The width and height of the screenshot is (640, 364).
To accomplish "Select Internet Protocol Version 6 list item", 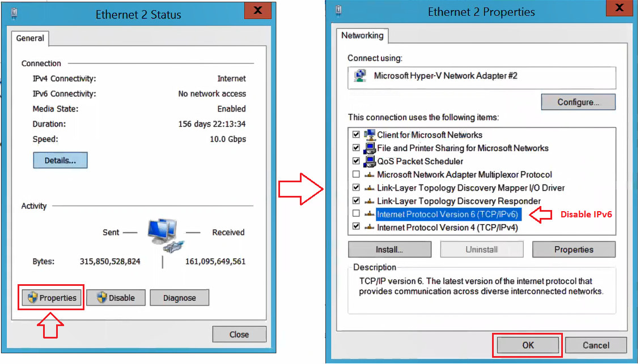I will (x=447, y=215).
